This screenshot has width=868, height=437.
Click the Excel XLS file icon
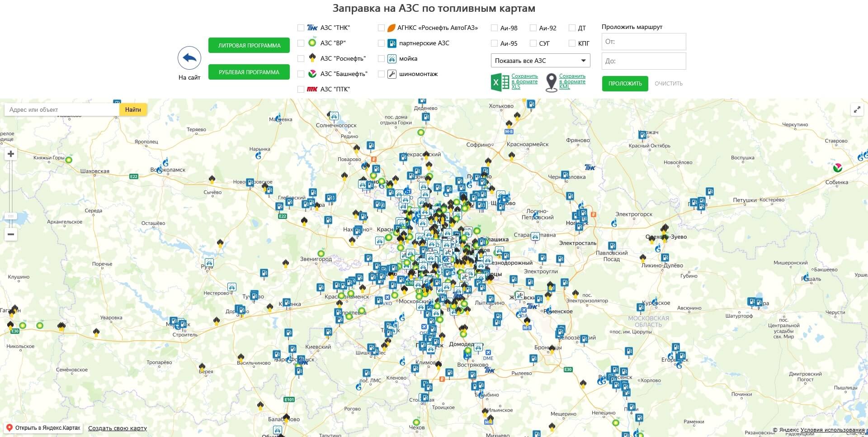(x=500, y=83)
